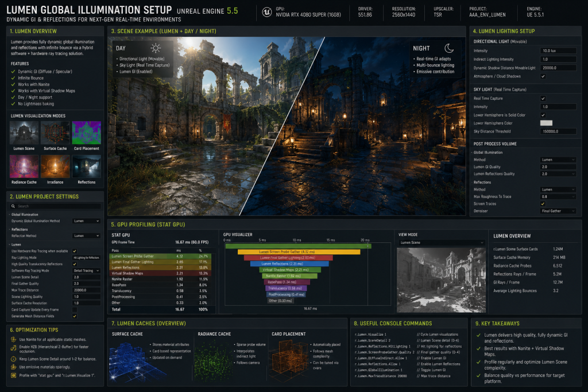Click the moon icon in the NIGHT overlay
This screenshot has width=588, height=392.
point(449,48)
